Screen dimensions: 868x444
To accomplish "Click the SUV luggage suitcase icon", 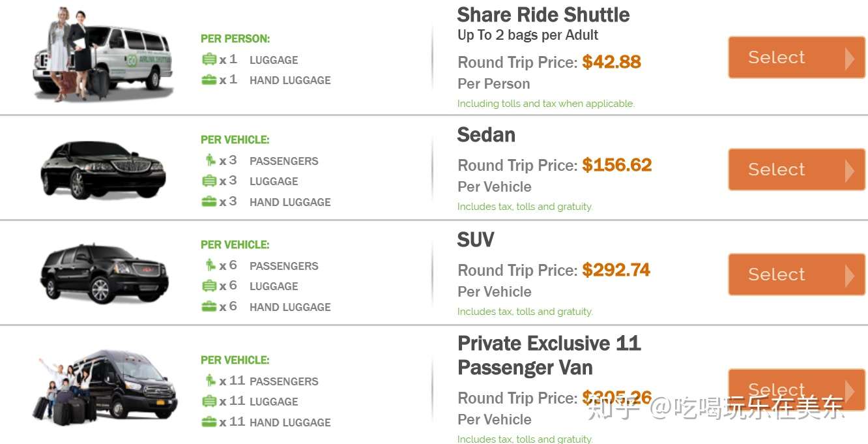I will pyautogui.click(x=209, y=286).
